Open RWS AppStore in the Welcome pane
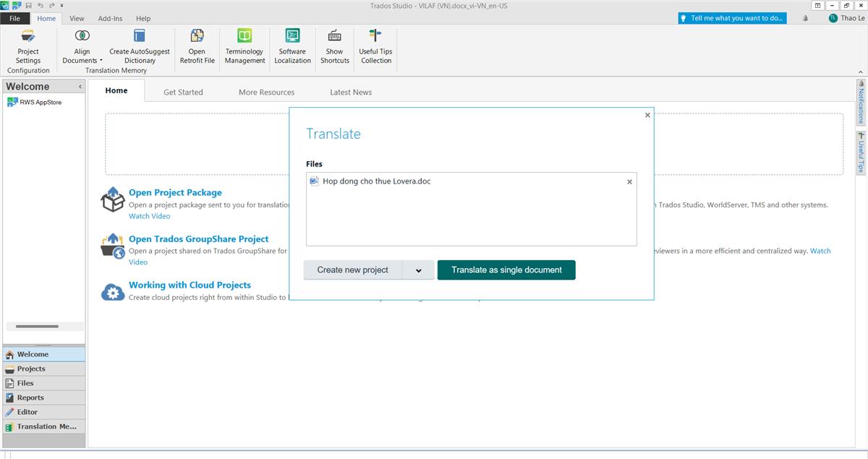The height and width of the screenshot is (459, 868). (x=34, y=103)
